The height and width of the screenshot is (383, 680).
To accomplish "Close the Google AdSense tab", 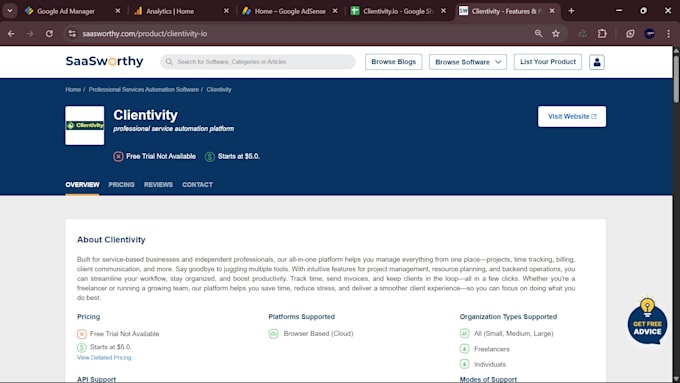I will point(335,11).
